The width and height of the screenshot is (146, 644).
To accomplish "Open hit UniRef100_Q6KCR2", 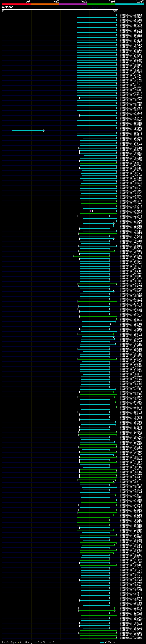I will point(131,20).
